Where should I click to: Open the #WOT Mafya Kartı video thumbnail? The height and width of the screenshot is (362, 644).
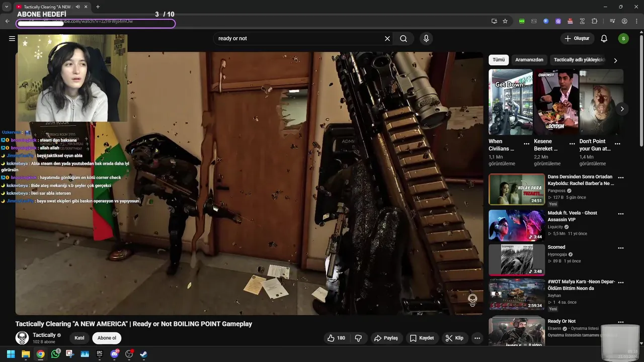(517, 295)
